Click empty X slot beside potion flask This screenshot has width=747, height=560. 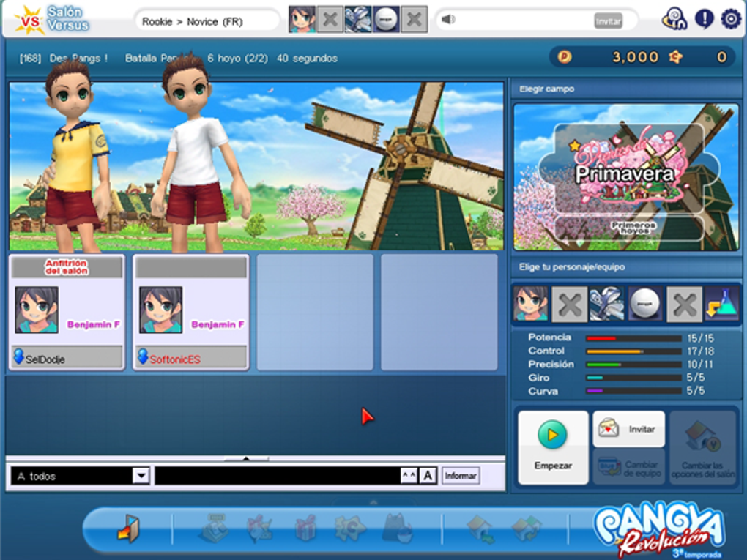pos(684,304)
